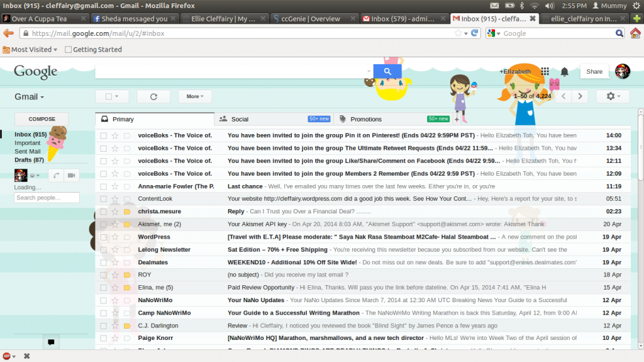
Task: Go to the previous page of emails
Action: coord(563,96)
